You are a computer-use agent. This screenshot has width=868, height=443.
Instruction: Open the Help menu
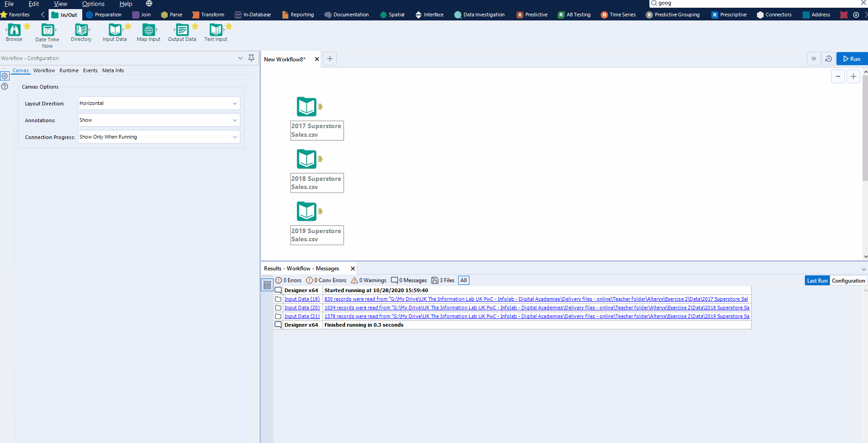(126, 4)
